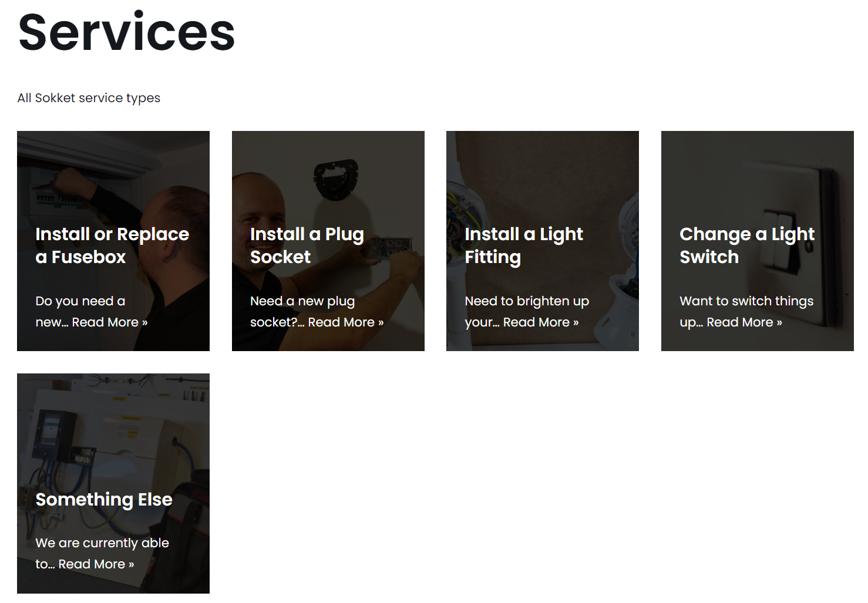Click the light switch photo on the fourth card
The height and width of the screenshot is (603, 868).
757,176
